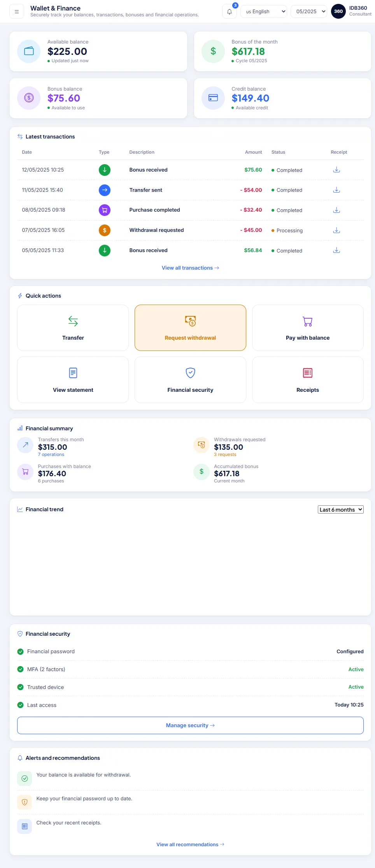The height and width of the screenshot is (868, 375).
Task: Click the 3 requests text
Action: tap(225, 455)
